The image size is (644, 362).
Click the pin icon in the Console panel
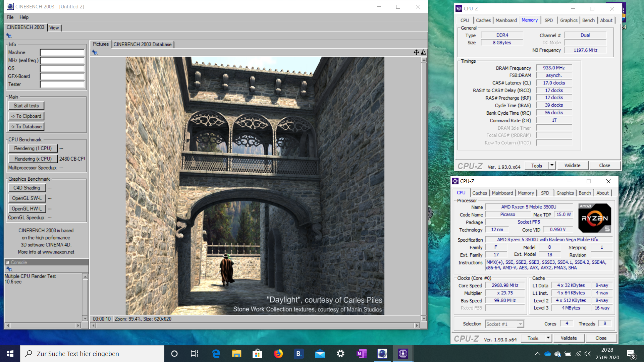point(9,269)
